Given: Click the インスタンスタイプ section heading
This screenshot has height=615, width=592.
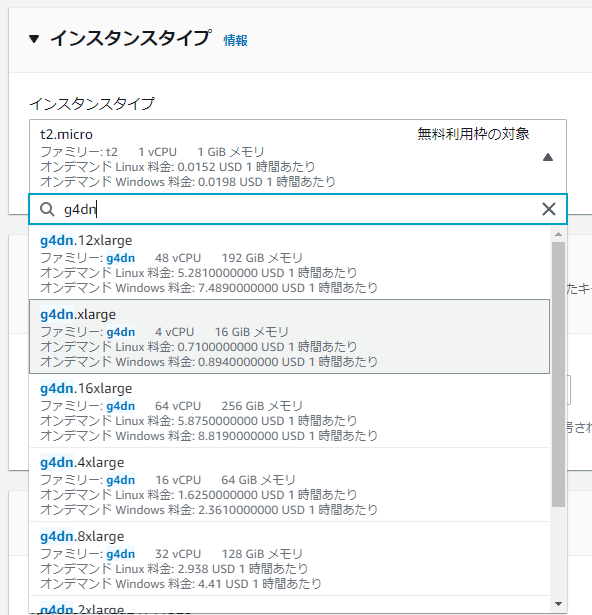Looking at the screenshot, I should pos(131,38).
